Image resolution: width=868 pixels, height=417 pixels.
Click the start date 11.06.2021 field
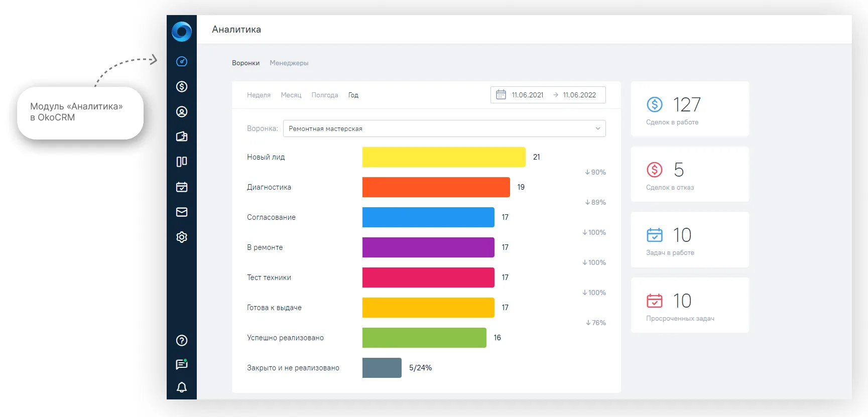click(x=528, y=95)
